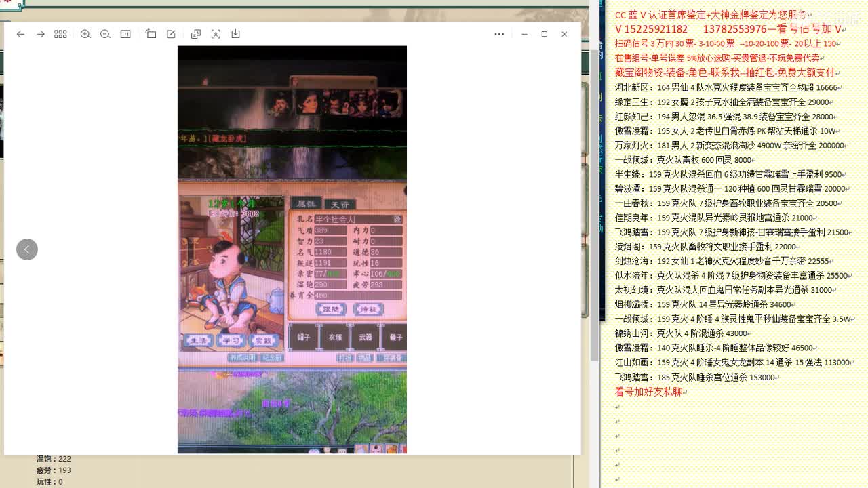Click '温饱：222' in the background window

pyautogui.click(x=54, y=459)
